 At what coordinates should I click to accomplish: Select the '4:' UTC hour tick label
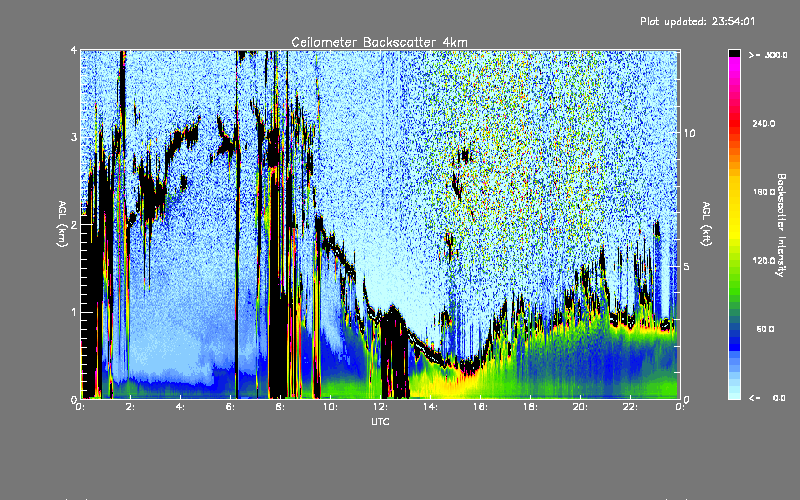pos(180,407)
